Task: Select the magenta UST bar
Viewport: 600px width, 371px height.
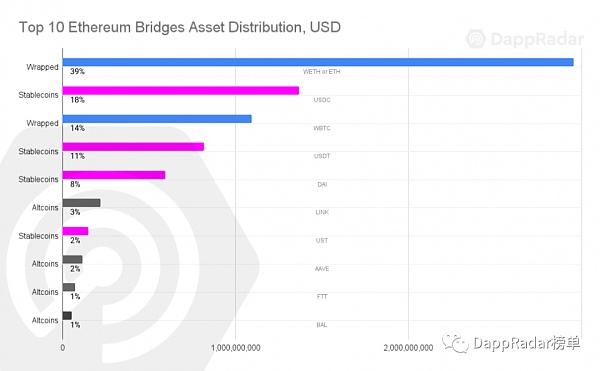Action: coord(75,231)
